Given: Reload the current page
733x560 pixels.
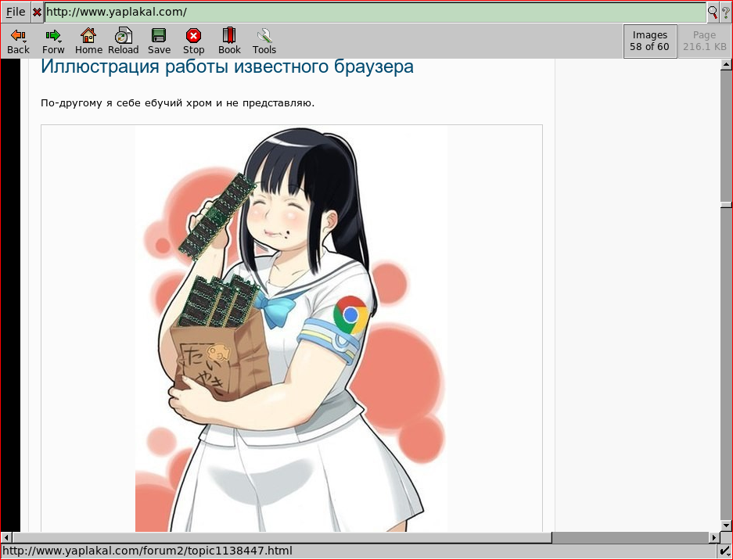Looking at the screenshot, I should (x=124, y=41).
